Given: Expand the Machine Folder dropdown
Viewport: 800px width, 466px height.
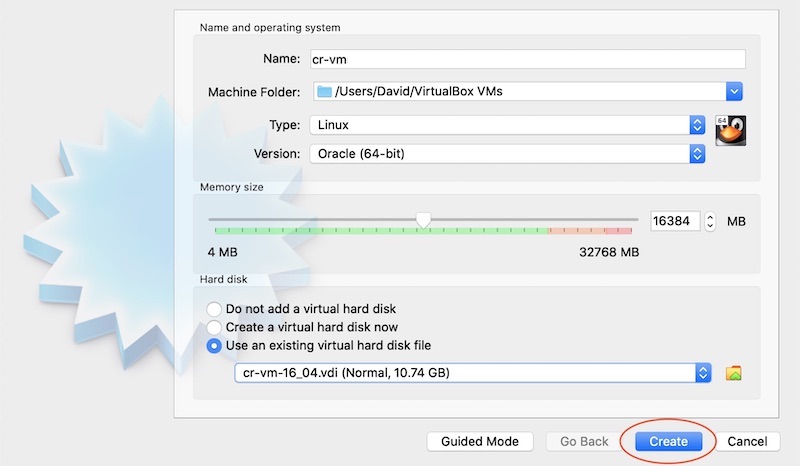Looking at the screenshot, I should [x=734, y=92].
